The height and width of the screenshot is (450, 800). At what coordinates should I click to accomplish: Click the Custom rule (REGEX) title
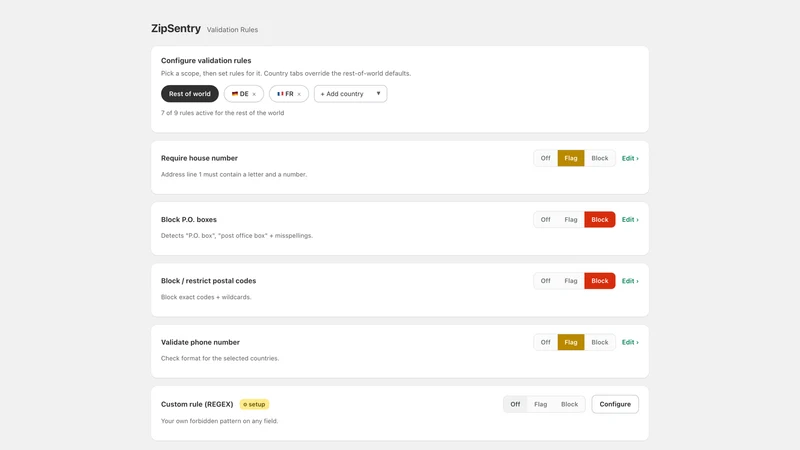coord(197,404)
